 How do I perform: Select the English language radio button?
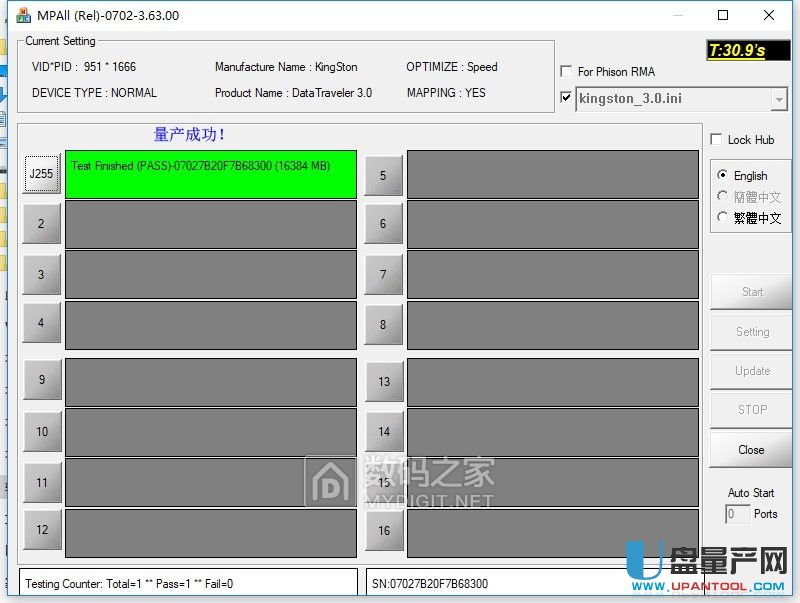[722, 175]
